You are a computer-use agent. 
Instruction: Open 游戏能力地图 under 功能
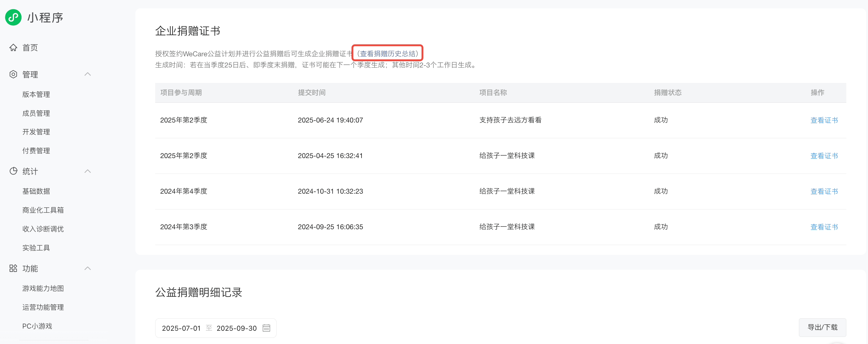click(x=43, y=288)
